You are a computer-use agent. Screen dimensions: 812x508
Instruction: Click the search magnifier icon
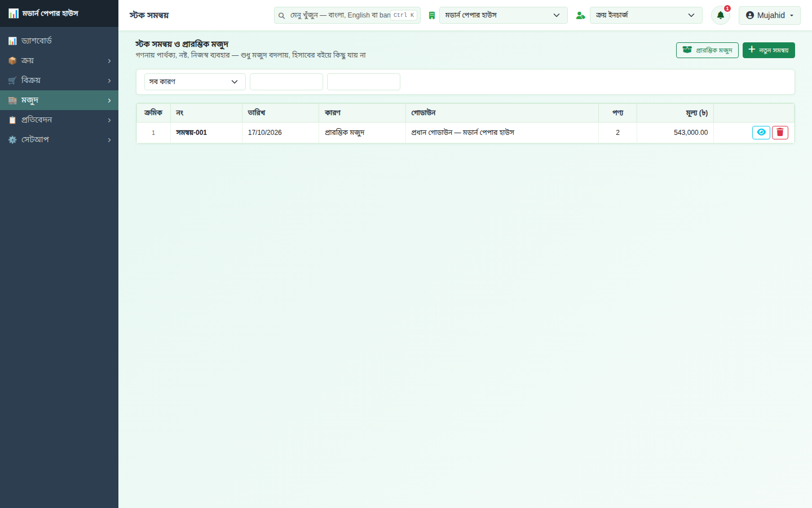[x=281, y=16]
